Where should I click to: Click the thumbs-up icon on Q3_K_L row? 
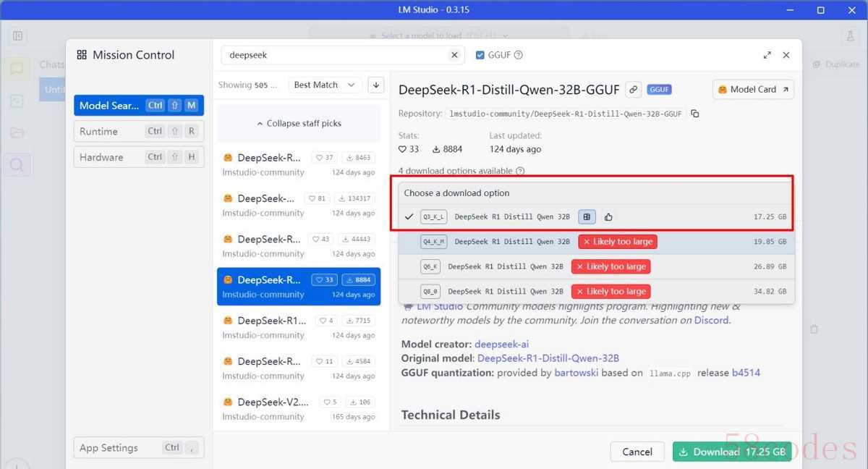[x=608, y=216]
